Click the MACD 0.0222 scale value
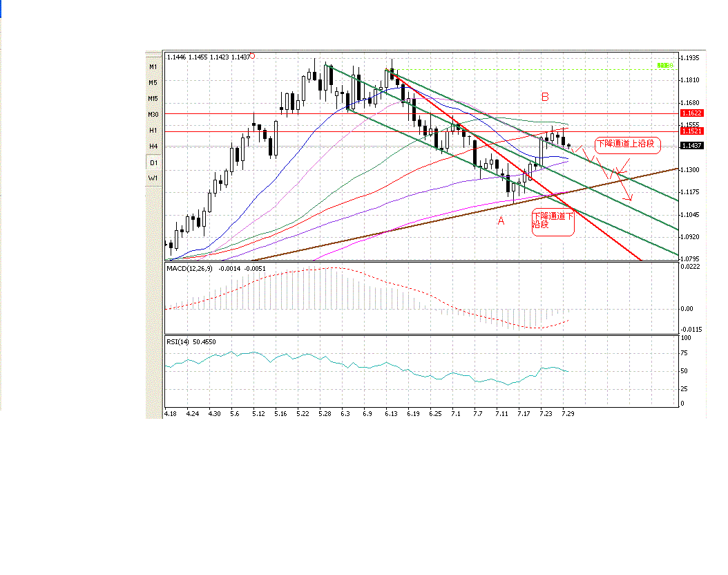 point(691,267)
